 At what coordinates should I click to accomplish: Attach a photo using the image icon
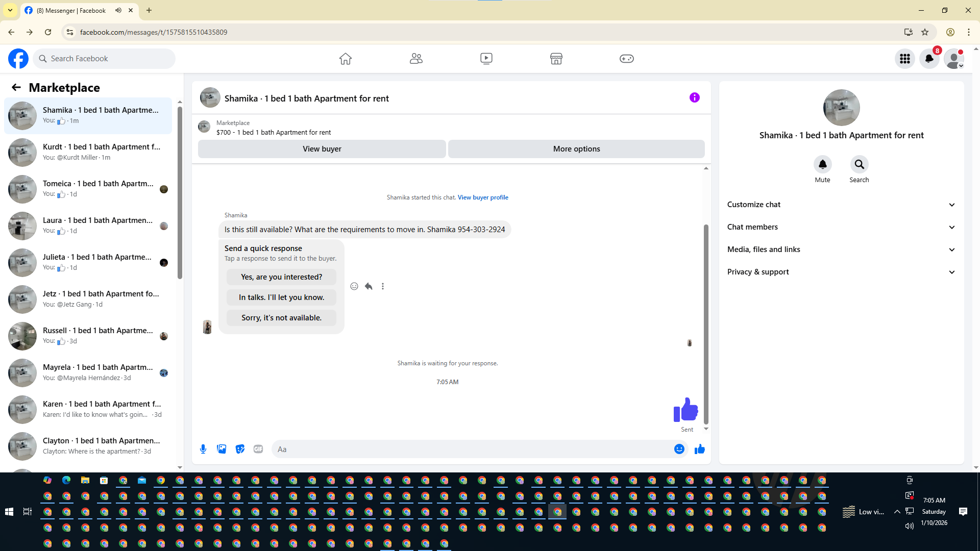tap(222, 449)
